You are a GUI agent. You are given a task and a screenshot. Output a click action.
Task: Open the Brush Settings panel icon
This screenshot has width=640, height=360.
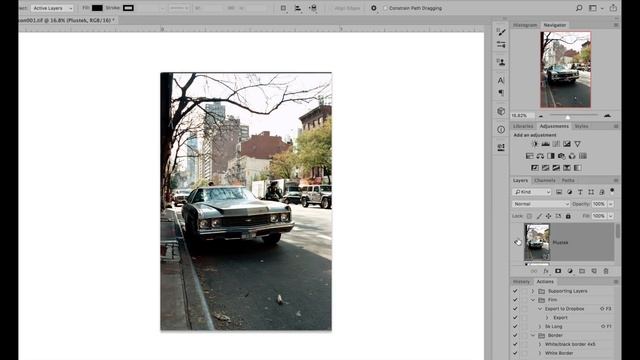[x=501, y=32]
